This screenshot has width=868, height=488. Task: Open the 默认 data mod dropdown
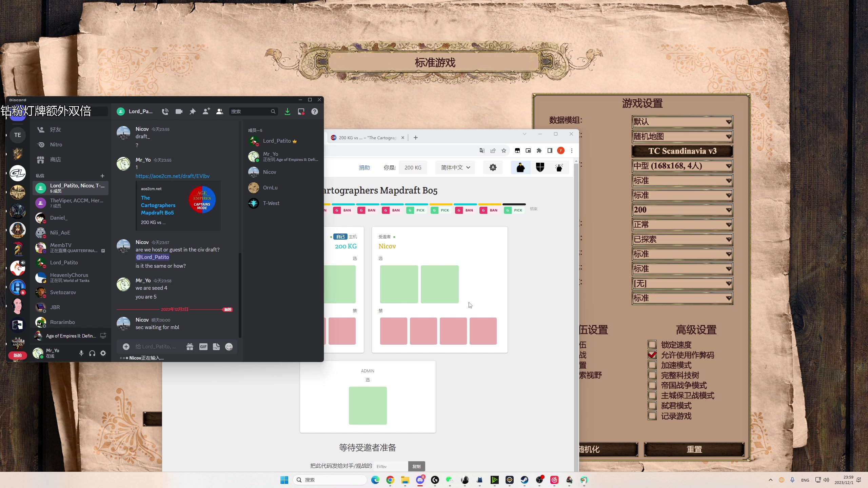click(x=682, y=122)
